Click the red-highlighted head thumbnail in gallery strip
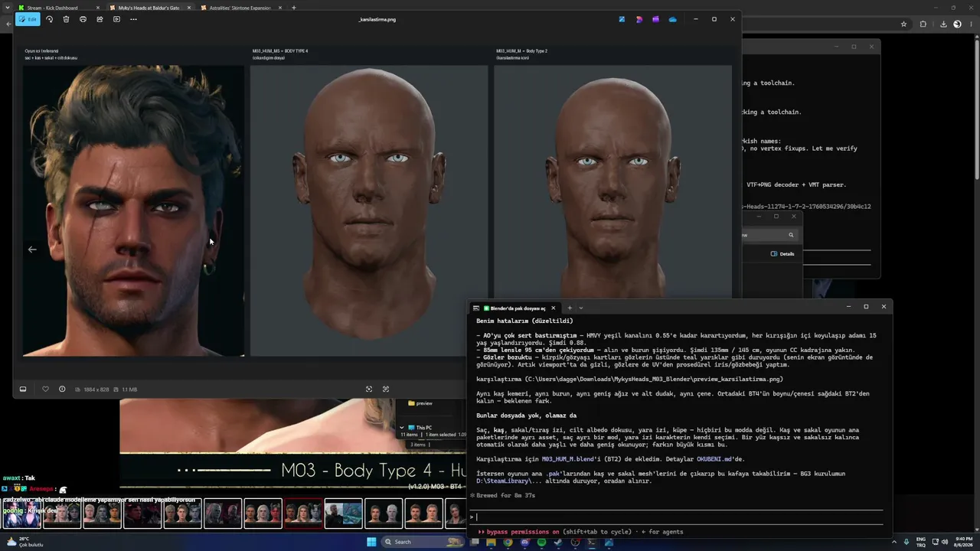 point(303,514)
